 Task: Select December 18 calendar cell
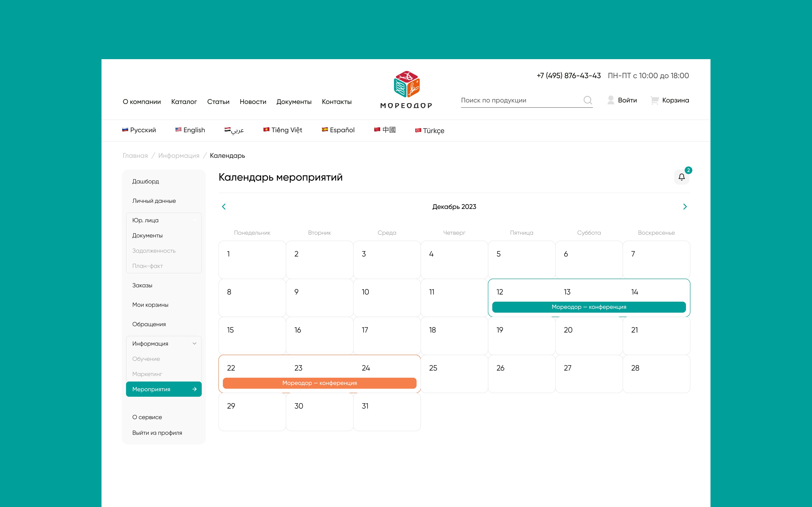454,336
